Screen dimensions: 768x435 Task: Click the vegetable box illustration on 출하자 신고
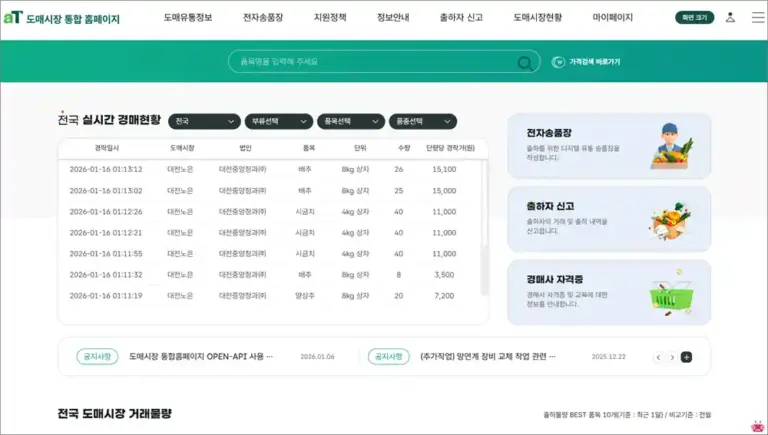[x=670, y=220]
